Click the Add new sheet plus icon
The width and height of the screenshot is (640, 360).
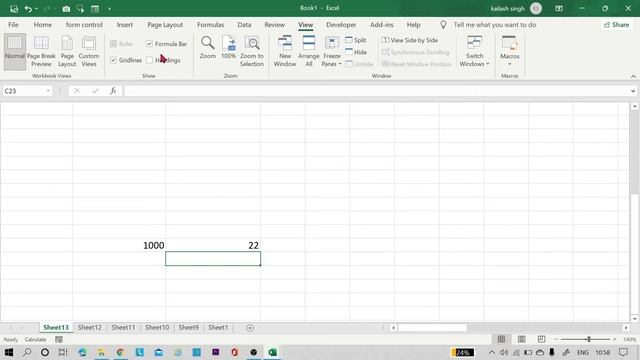[250, 328]
